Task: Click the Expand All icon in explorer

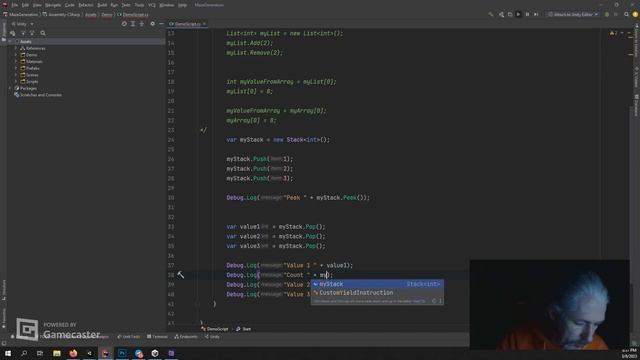Action: (x=133, y=24)
